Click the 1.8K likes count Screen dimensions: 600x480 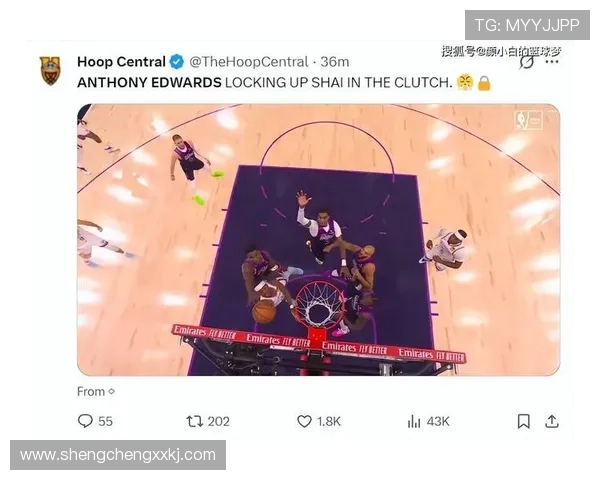pos(329,421)
